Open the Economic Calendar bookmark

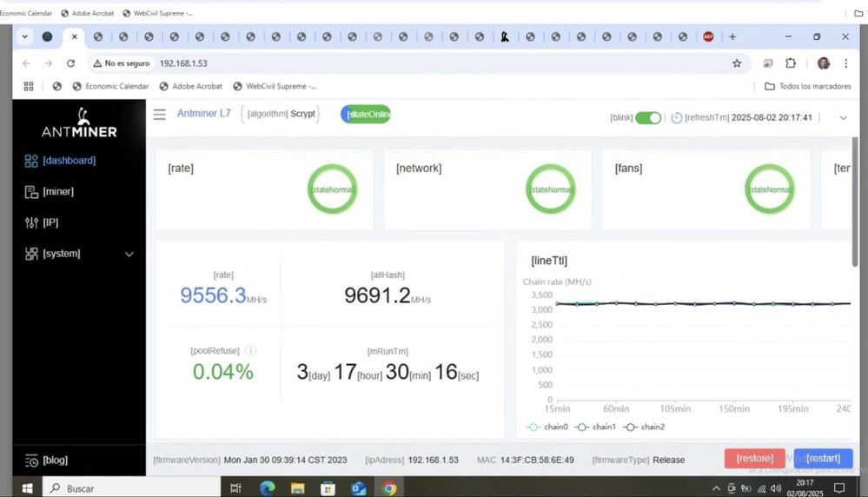coord(110,86)
